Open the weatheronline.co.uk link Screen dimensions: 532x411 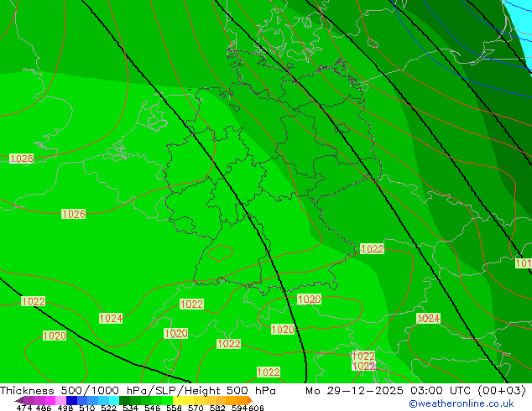[462, 403]
